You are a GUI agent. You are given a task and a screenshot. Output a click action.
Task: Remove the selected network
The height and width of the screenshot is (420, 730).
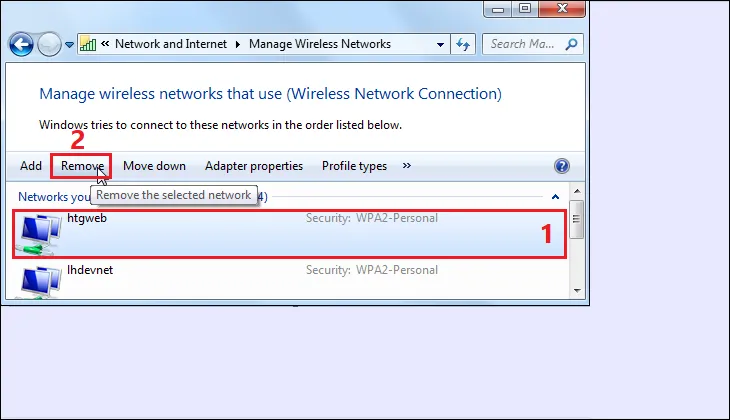tap(82, 166)
